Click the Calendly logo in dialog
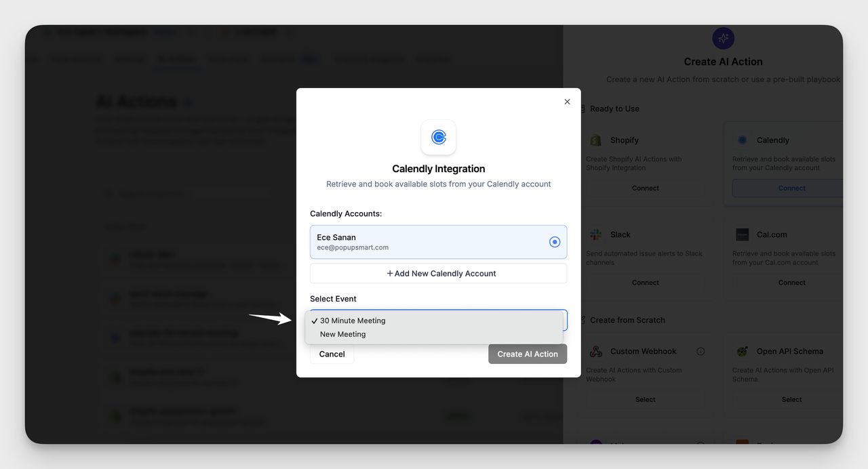Viewport: 868px width, 469px height. pos(438,138)
